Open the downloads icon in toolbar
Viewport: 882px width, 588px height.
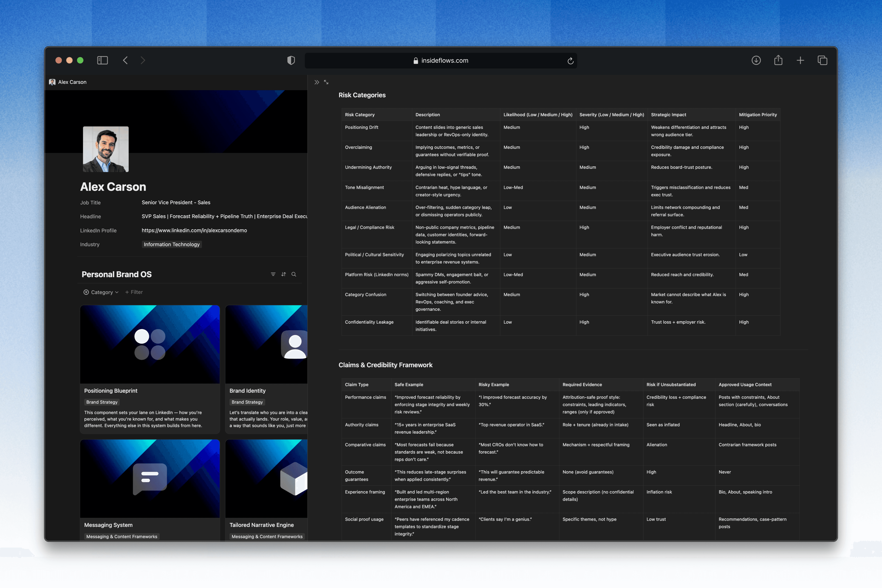coord(756,60)
